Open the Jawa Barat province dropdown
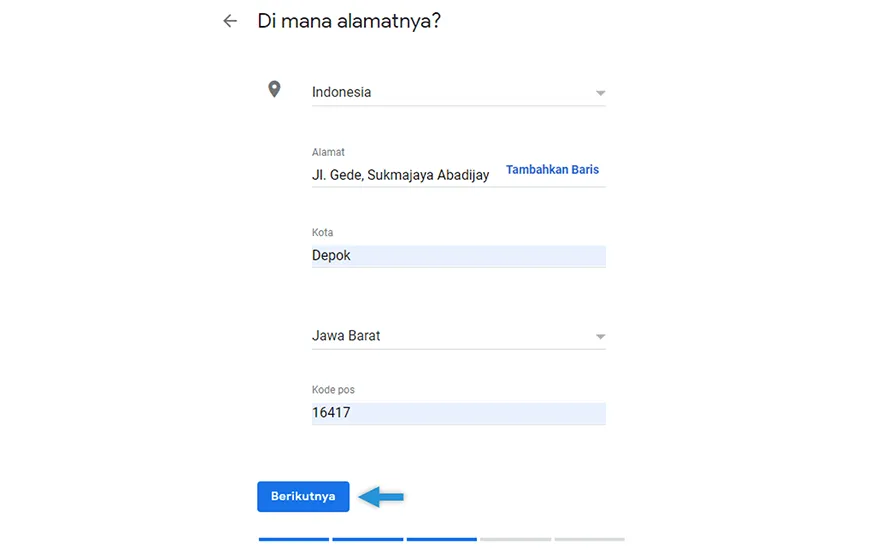 pyautogui.click(x=458, y=336)
